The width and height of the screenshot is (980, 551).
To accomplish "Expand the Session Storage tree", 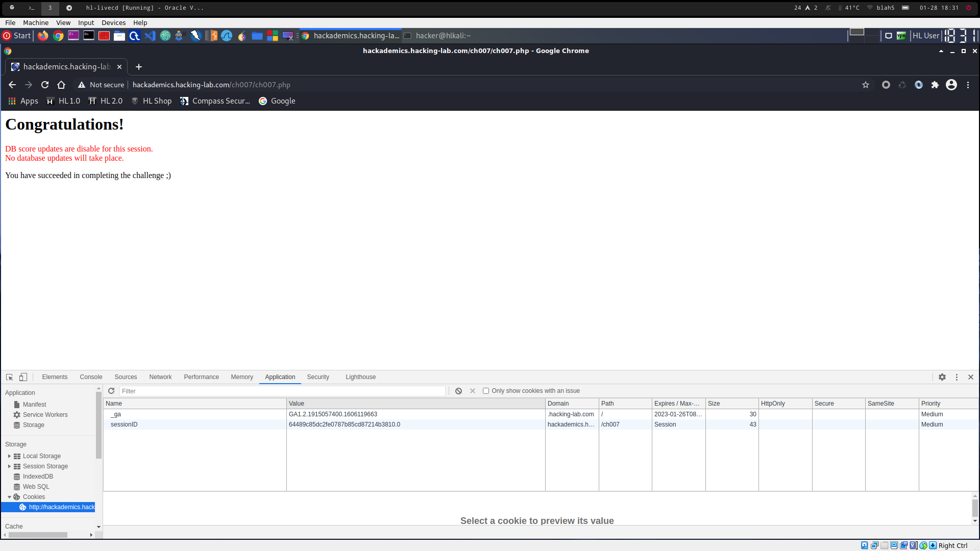I will (9, 466).
